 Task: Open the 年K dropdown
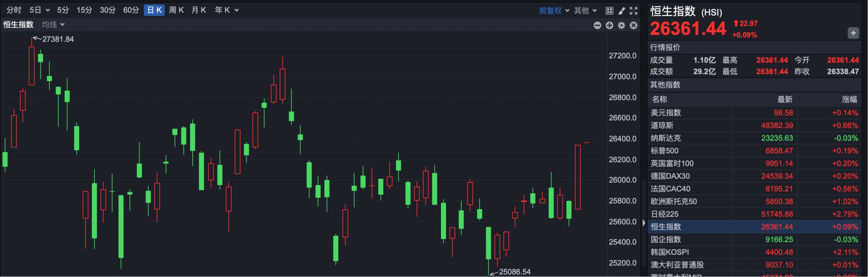click(227, 10)
